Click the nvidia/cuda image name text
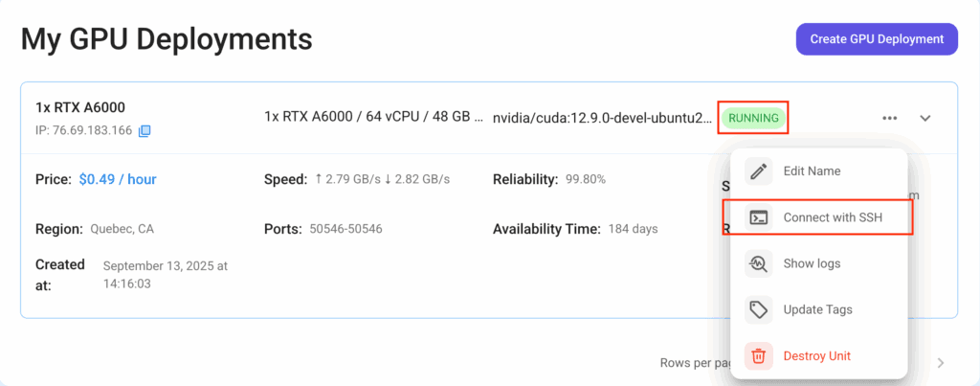This screenshot has height=386, width=980. (602, 118)
